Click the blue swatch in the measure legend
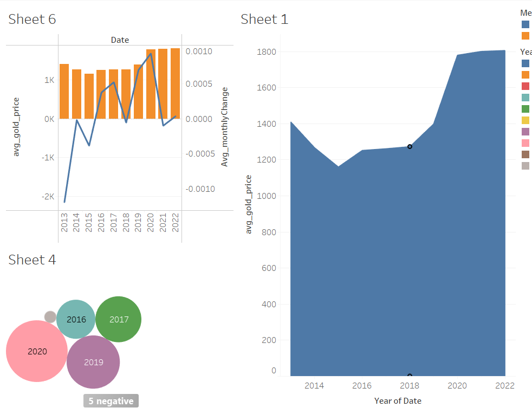Image resolution: width=532 pixels, height=414 pixels. click(x=525, y=24)
